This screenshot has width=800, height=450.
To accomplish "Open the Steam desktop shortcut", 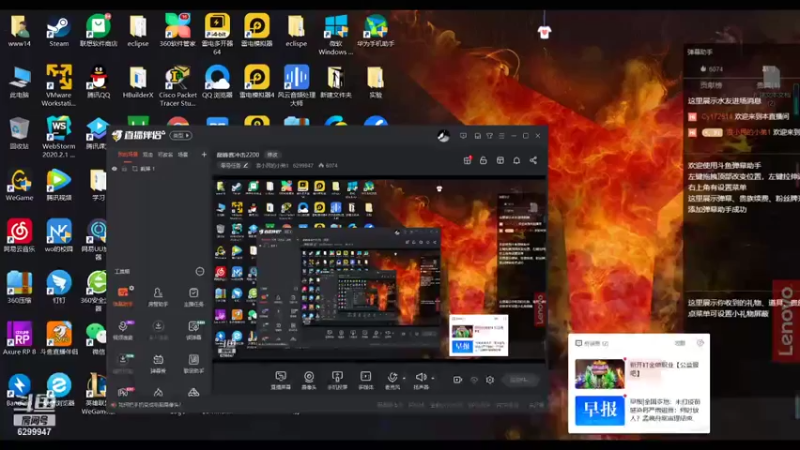I will (x=59, y=31).
